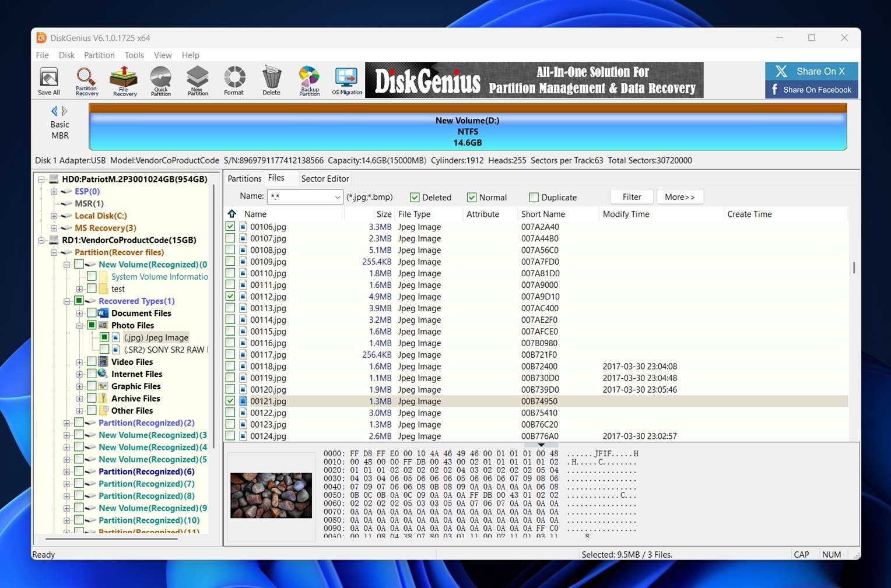Viewport: 891px width, 588px height.
Task: Click the New Volume(D:) partition bar
Action: (x=468, y=132)
